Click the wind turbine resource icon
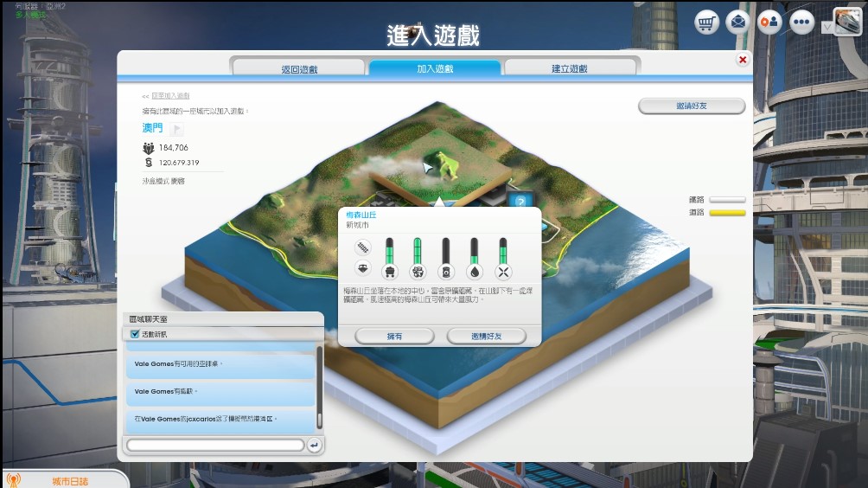Viewport: 868px width, 488px height. click(502, 272)
